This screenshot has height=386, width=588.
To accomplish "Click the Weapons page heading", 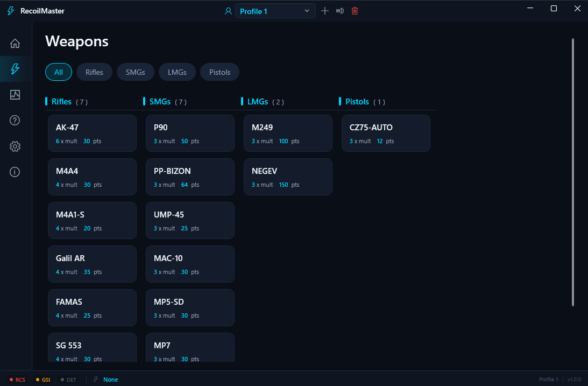I will click(77, 41).
